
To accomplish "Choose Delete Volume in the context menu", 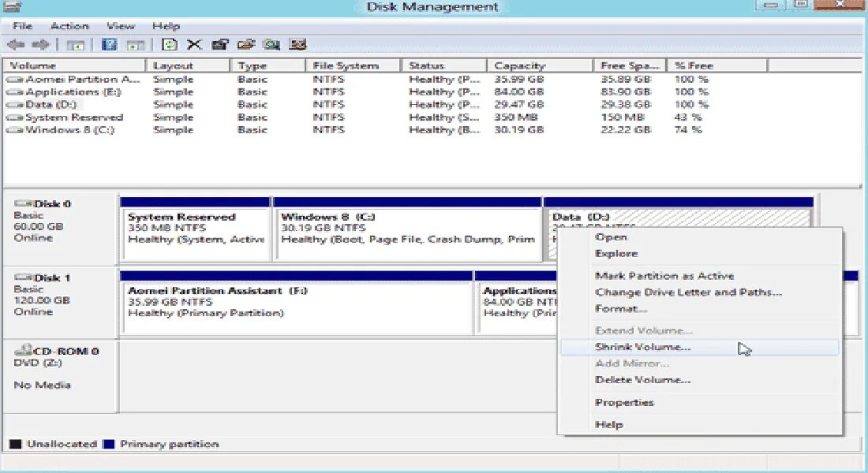I will click(642, 380).
